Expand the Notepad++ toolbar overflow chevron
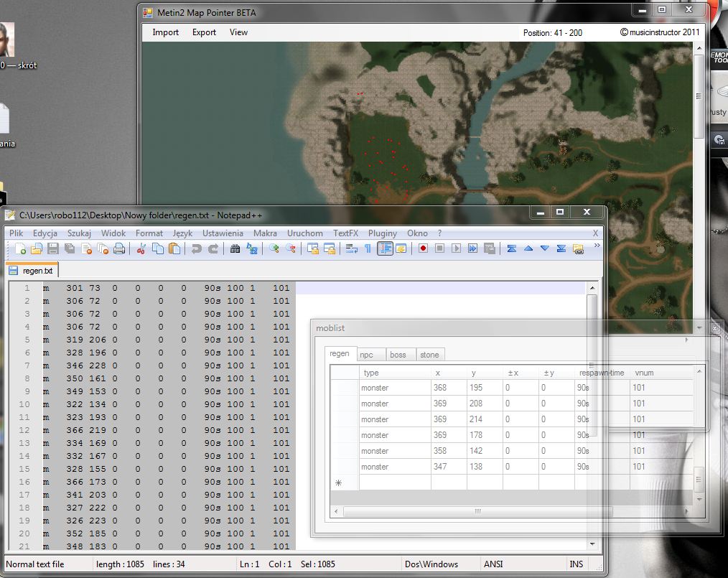This screenshot has width=728, height=578. [597, 245]
